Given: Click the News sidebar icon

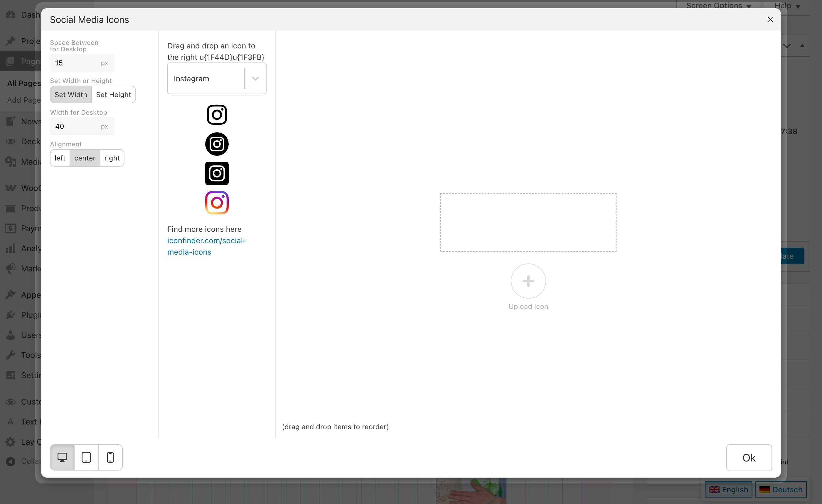Looking at the screenshot, I should tap(11, 122).
